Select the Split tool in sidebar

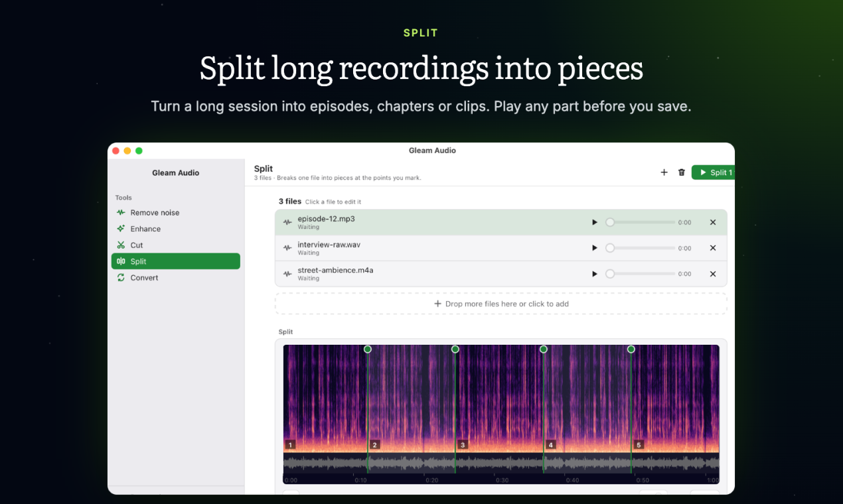click(175, 261)
